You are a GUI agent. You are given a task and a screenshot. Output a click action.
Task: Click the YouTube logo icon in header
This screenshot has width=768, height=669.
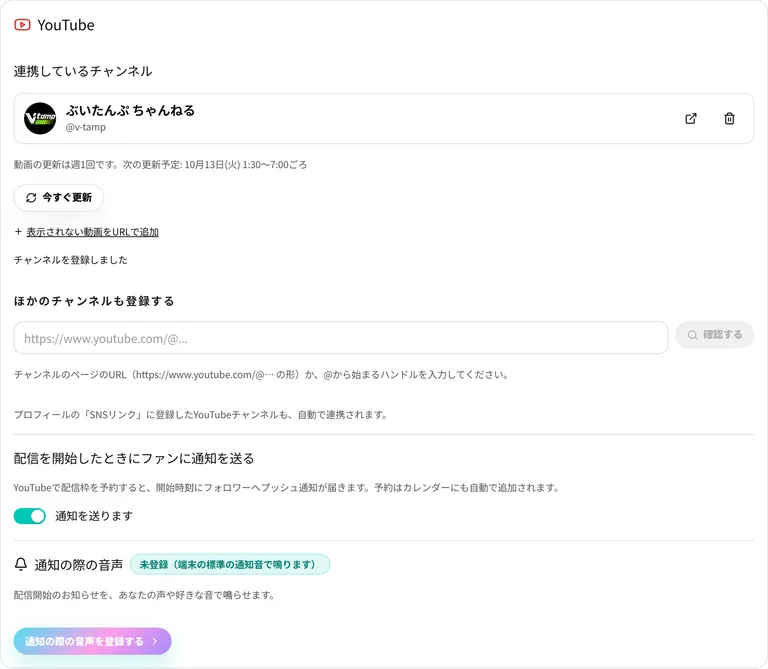pyautogui.click(x=22, y=24)
